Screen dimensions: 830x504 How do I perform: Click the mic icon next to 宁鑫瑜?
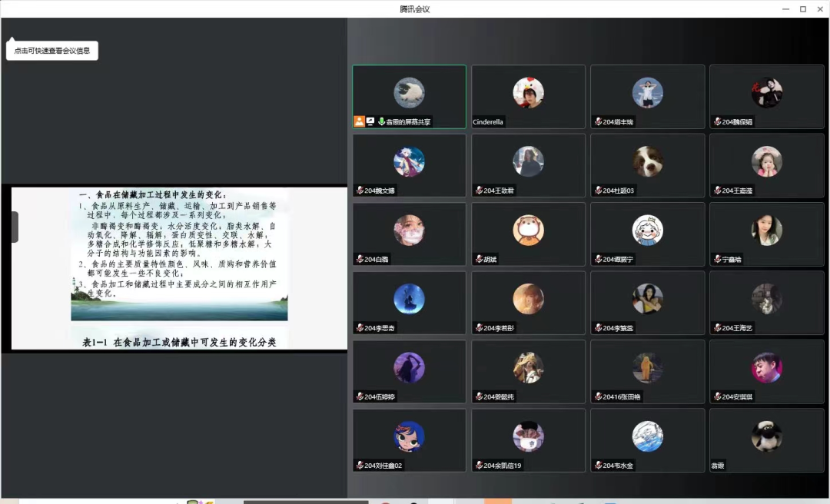718,259
